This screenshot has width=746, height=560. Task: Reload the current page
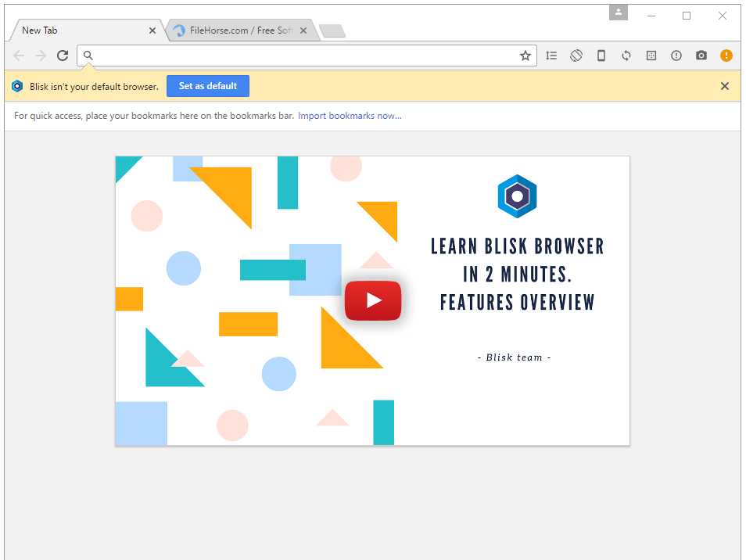point(63,56)
